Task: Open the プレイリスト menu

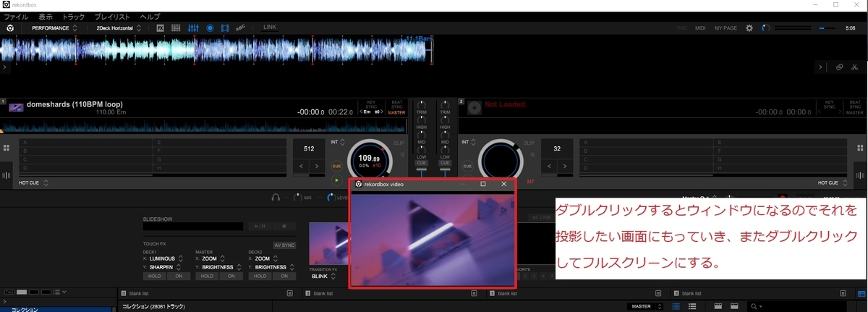Action: coord(112,15)
